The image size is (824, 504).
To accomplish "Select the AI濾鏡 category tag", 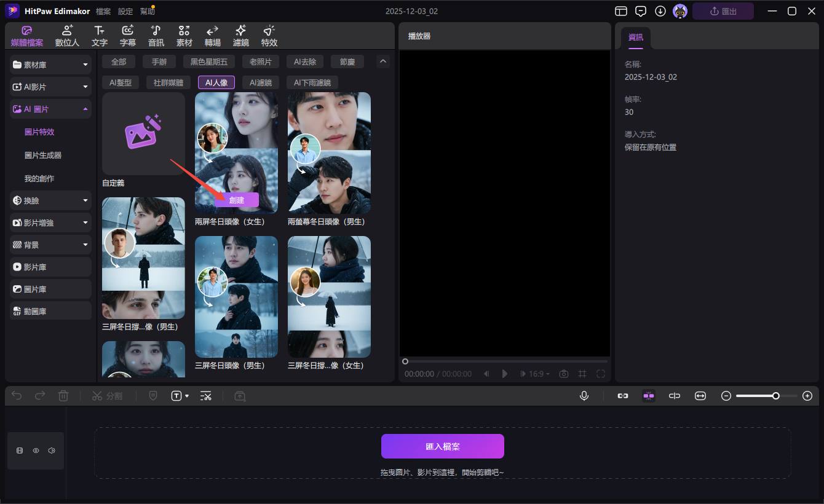I will tap(261, 82).
